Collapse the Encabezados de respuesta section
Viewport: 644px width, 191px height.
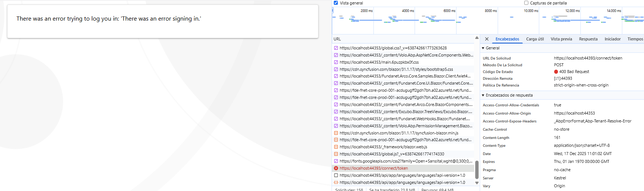pos(483,95)
